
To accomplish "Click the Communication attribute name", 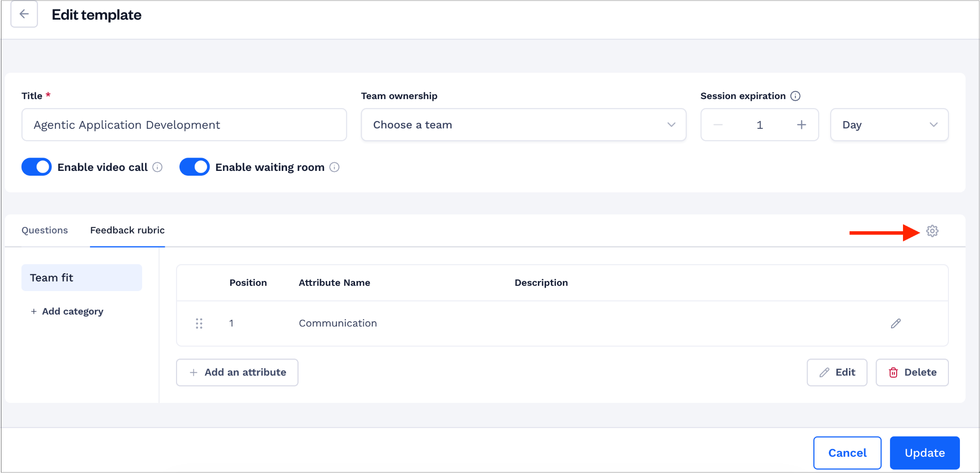I will 338,324.
